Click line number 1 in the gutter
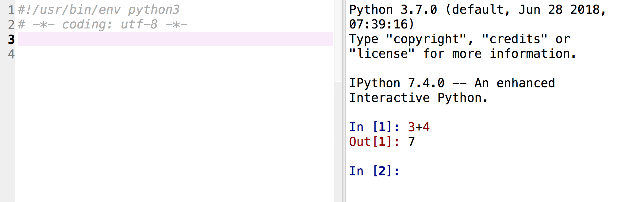 11,10
